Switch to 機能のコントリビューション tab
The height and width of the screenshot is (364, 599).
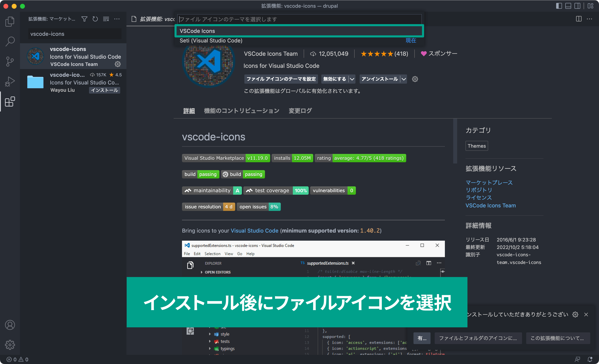(x=242, y=111)
